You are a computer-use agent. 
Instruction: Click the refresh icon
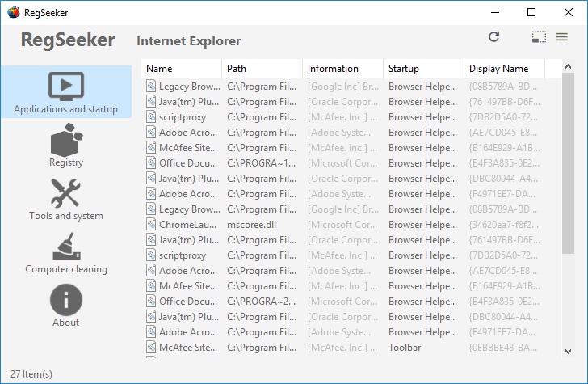point(493,37)
